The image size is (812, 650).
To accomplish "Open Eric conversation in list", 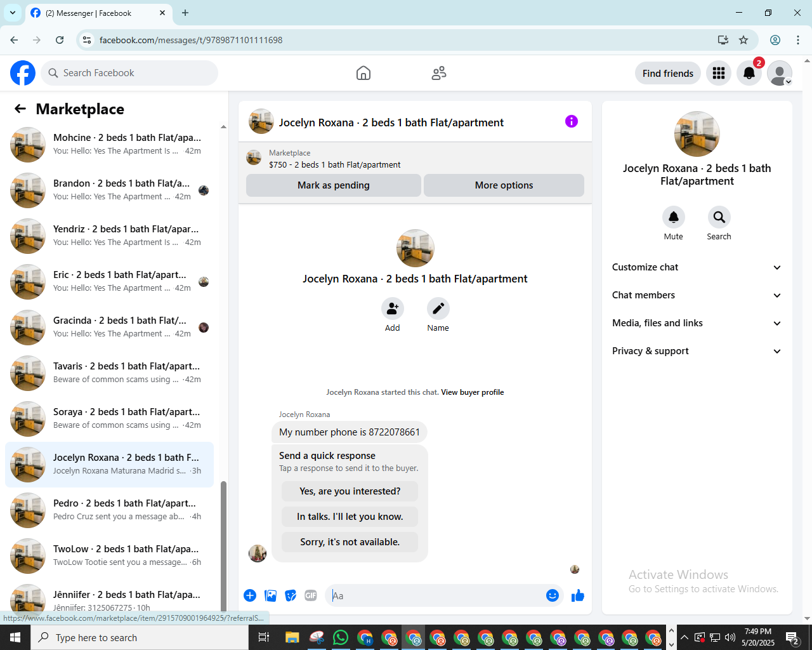I will pyautogui.click(x=109, y=282).
